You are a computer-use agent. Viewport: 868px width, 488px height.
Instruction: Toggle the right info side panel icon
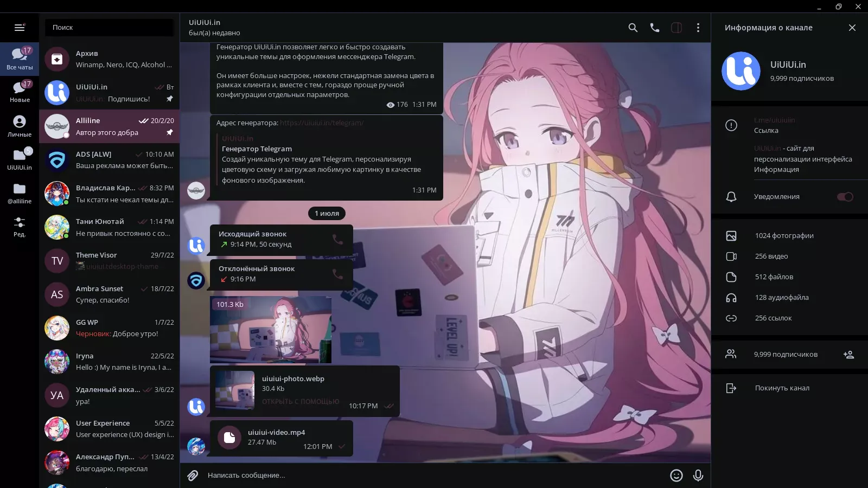pyautogui.click(x=676, y=28)
